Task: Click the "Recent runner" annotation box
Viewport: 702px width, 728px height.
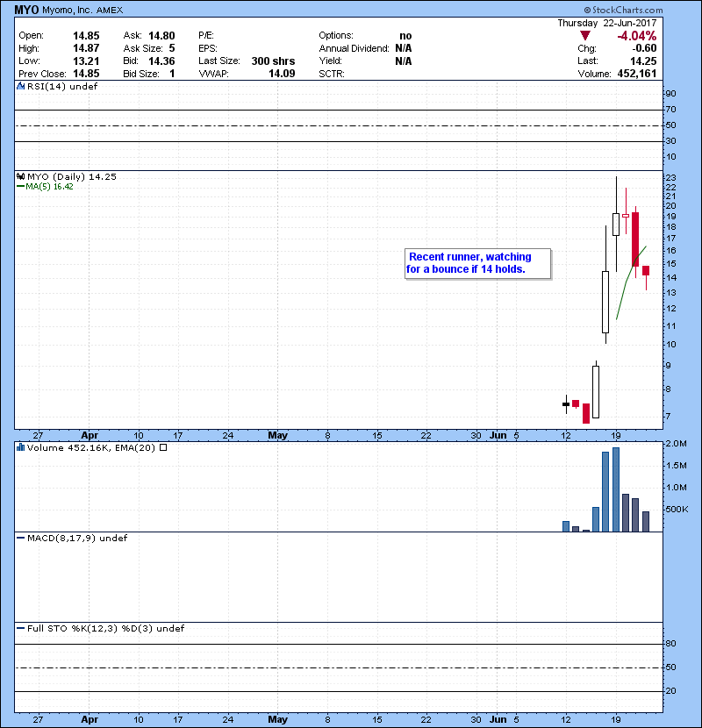Action: point(477,263)
